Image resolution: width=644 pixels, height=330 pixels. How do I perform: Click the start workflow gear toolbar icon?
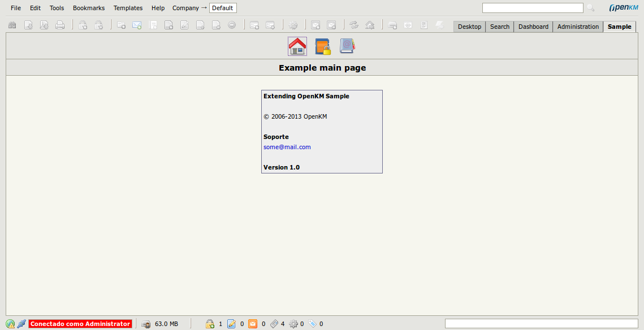pyautogui.click(x=293, y=25)
